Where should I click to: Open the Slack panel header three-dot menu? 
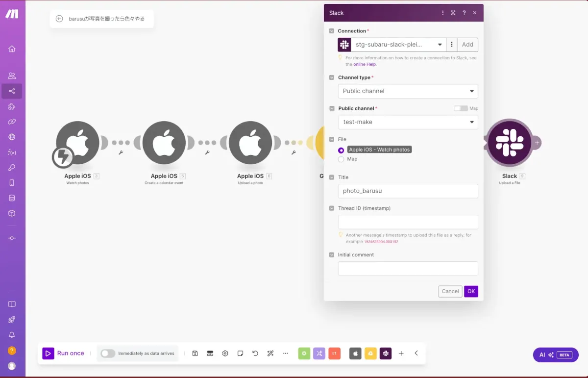443,13
